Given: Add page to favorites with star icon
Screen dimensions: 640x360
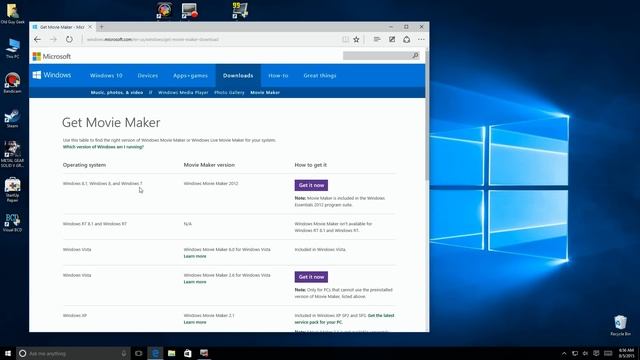Looking at the screenshot, I should (356, 39).
